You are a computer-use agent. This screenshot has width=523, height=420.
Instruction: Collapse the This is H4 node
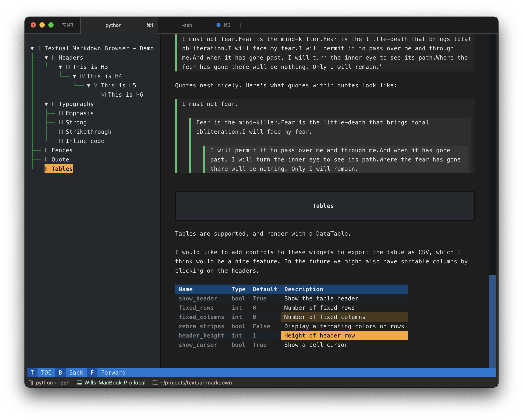(75, 76)
